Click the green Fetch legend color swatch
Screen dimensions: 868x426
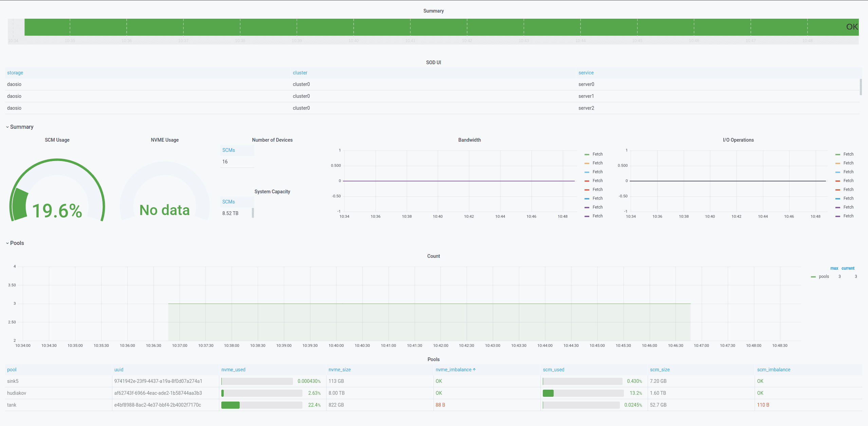click(x=587, y=154)
